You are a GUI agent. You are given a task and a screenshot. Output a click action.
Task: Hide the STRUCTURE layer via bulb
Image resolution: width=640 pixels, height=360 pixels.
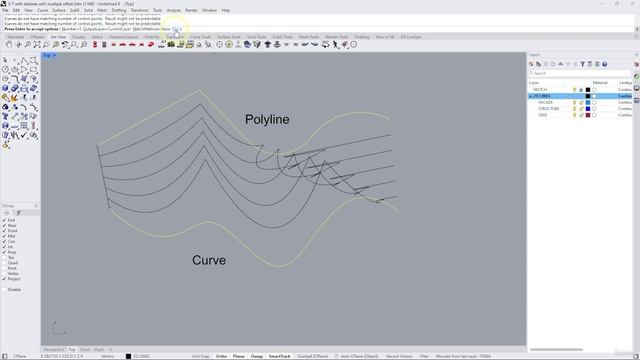point(574,109)
